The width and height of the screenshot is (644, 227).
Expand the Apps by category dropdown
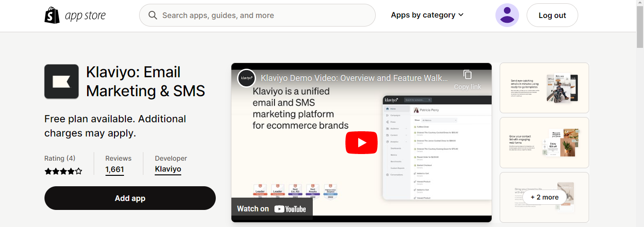tap(427, 15)
